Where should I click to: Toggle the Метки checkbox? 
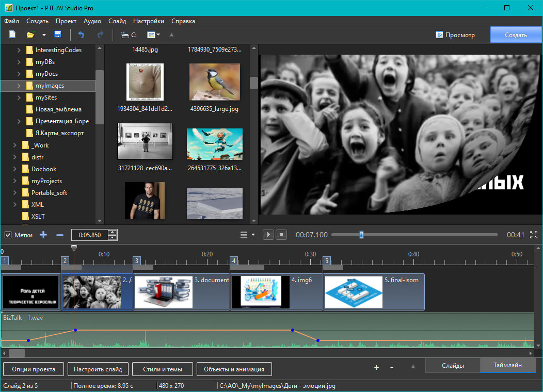8,235
